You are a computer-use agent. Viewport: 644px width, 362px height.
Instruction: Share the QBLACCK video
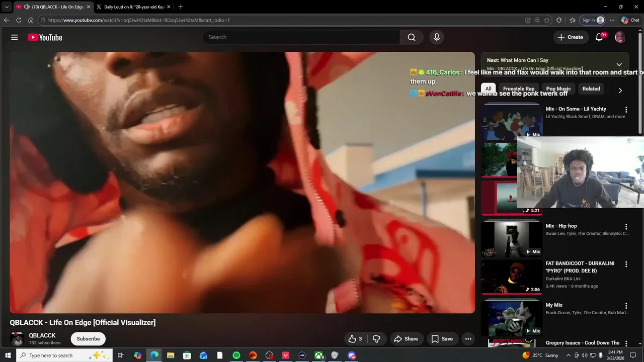[x=406, y=339]
